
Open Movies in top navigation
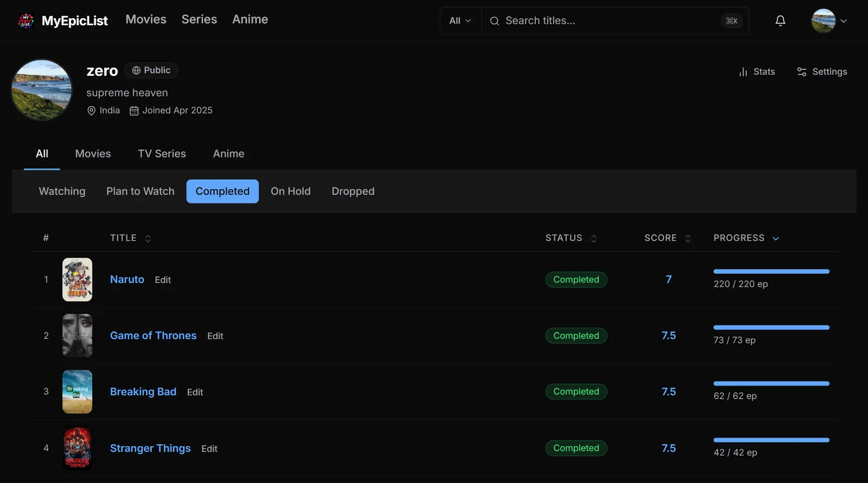(x=146, y=19)
